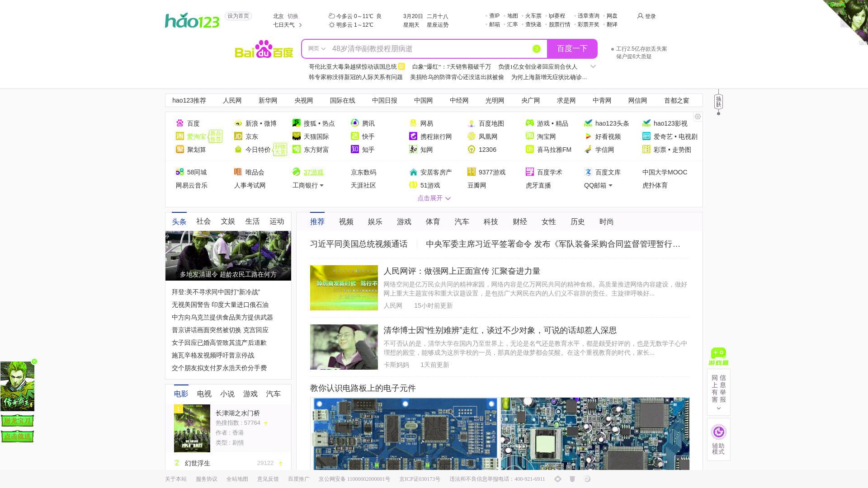This screenshot has width=868, height=488.
Task: Open the 爱奇艺 TV icon
Action: coord(646,136)
